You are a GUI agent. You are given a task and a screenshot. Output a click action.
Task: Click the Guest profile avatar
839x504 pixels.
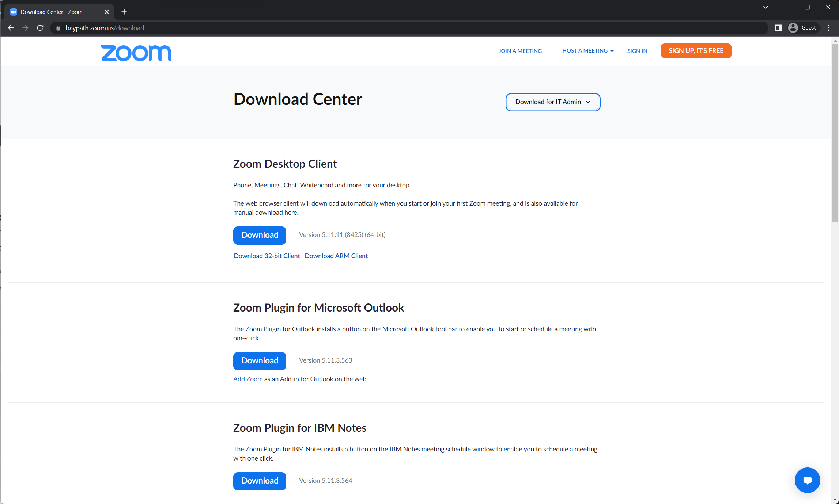[793, 28]
